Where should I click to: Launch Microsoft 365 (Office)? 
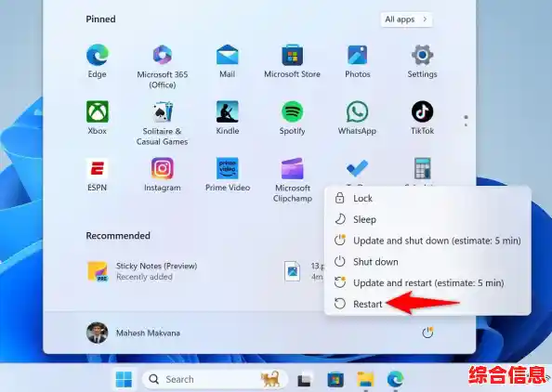coord(163,66)
